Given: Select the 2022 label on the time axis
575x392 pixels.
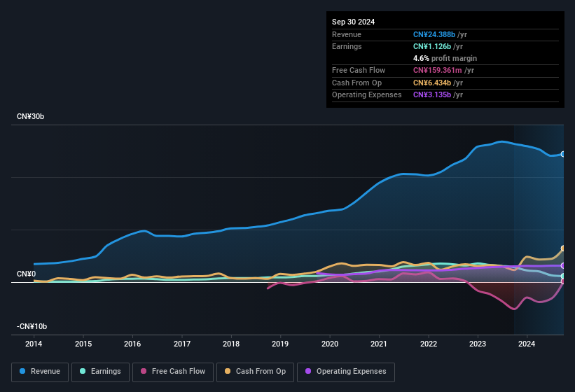Looking at the screenshot, I should coord(429,344).
